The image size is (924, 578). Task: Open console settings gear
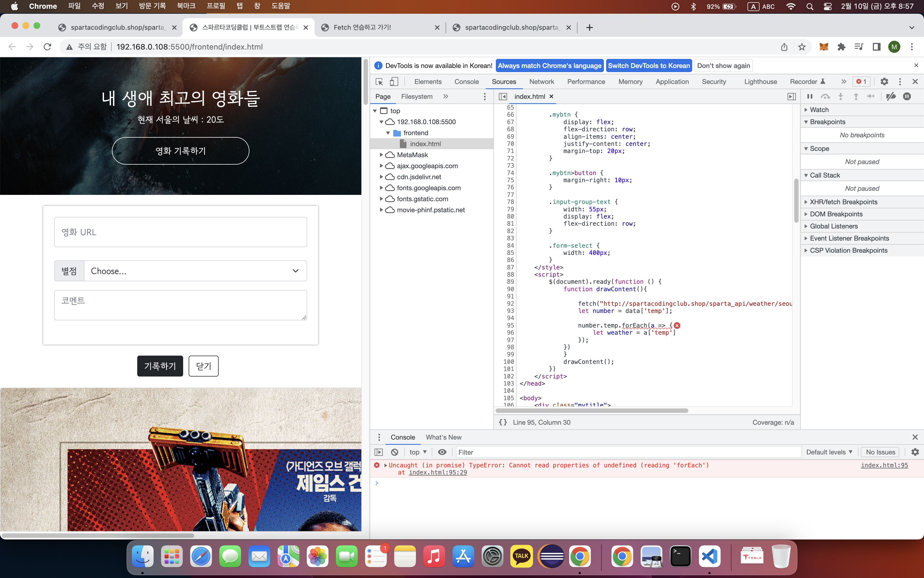pyautogui.click(x=915, y=452)
